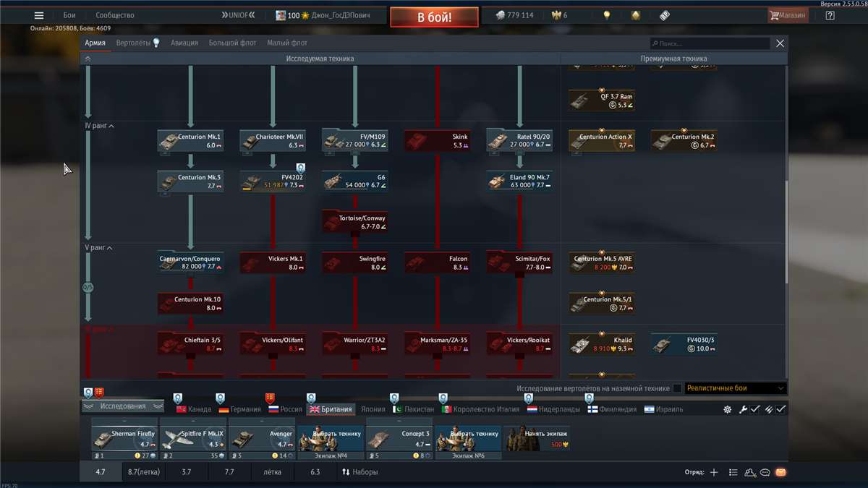The width and height of the screenshot is (868, 488).
Task: Open the Реалистичные бои mode dropdown
Action: click(x=734, y=388)
